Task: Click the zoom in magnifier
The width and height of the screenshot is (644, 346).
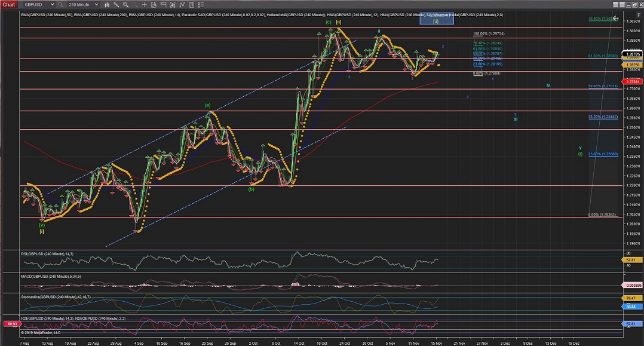Action: click(x=126, y=4)
